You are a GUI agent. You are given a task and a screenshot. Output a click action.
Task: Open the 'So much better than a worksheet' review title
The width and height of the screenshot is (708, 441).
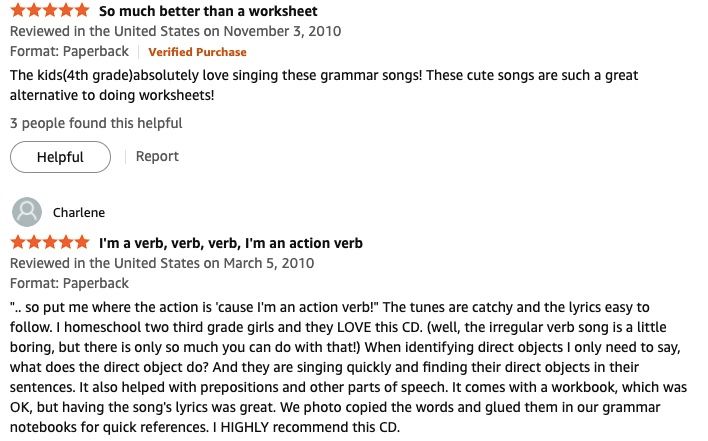coord(208,12)
